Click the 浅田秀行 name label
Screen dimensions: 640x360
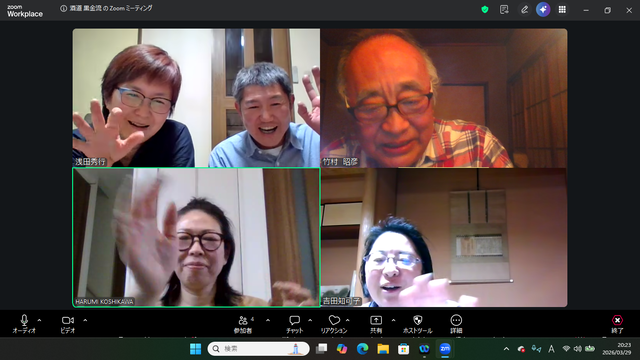90,162
